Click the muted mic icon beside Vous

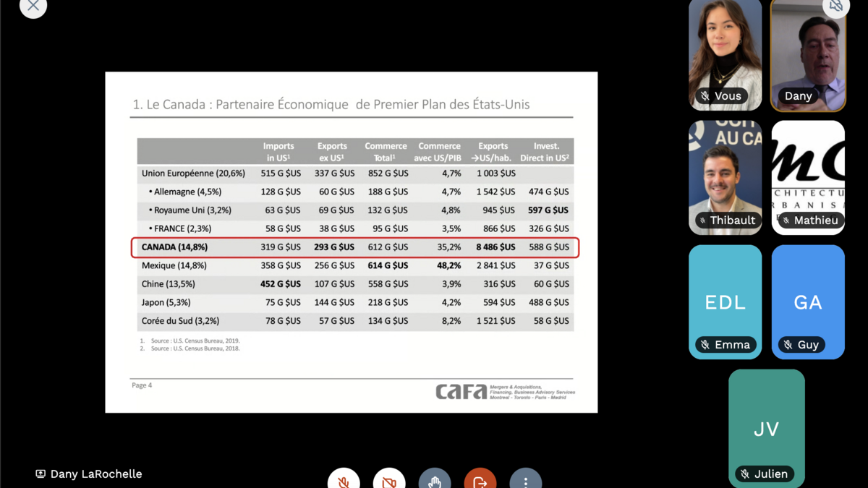[x=705, y=96]
